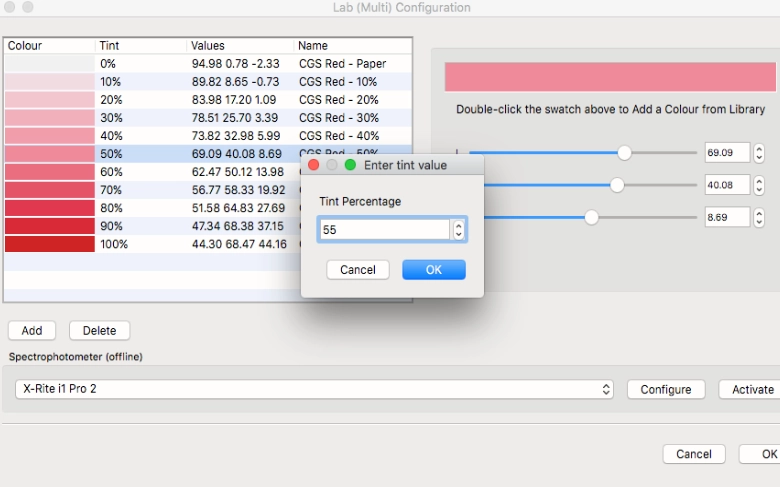Click the 20% tint colour swatch
Viewport: 780px width, 487px height.
[x=50, y=100]
